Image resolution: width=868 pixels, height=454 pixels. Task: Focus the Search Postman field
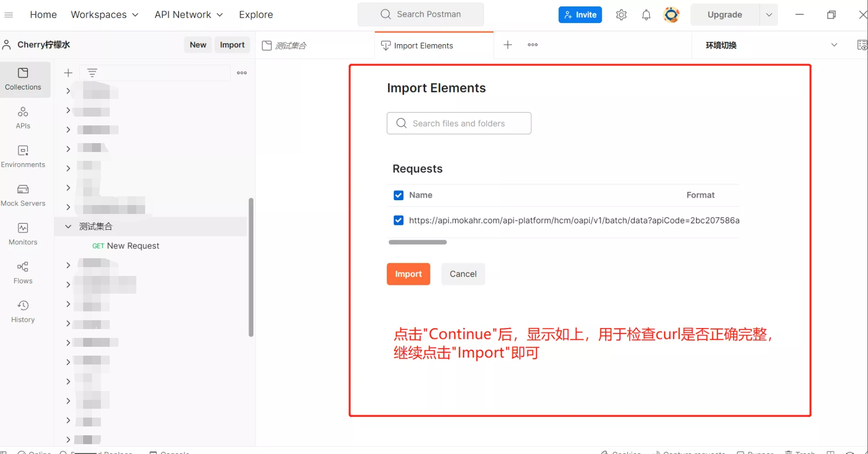pyautogui.click(x=421, y=14)
